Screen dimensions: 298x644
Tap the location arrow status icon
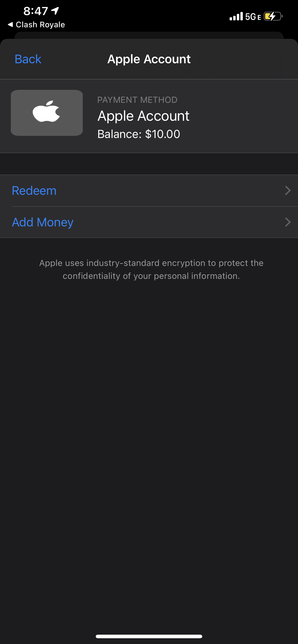pyautogui.click(x=55, y=11)
